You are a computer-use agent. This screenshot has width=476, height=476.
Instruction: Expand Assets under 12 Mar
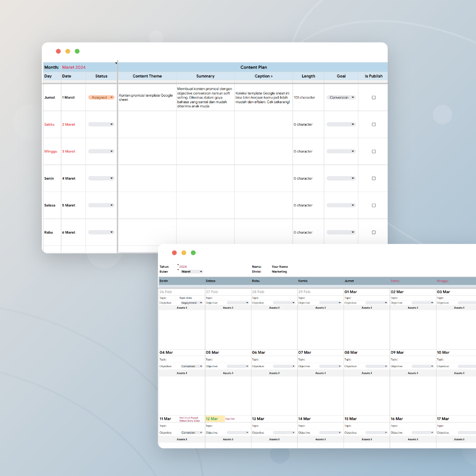pyautogui.click(x=227, y=439)
